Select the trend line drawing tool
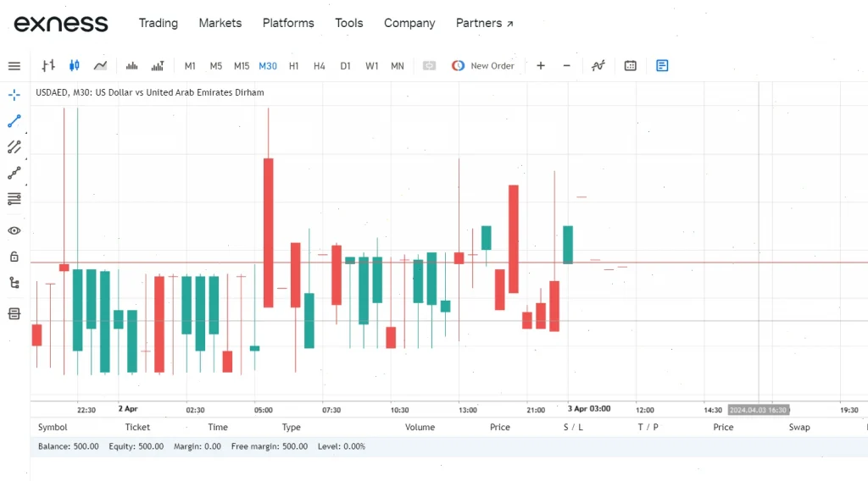868x481 pixels. point(14,121)
